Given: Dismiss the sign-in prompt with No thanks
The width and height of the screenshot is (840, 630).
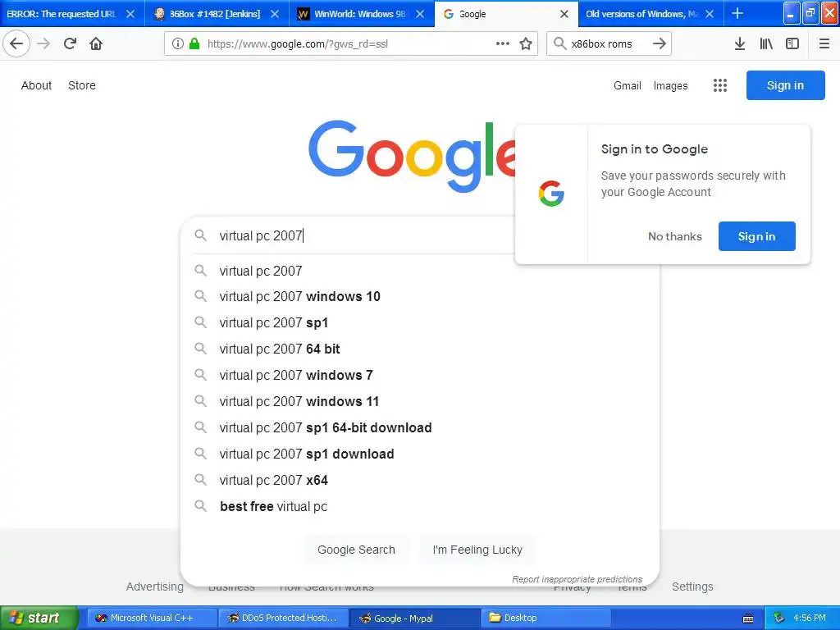Looking at the screenshot, I should click(674, 236).
